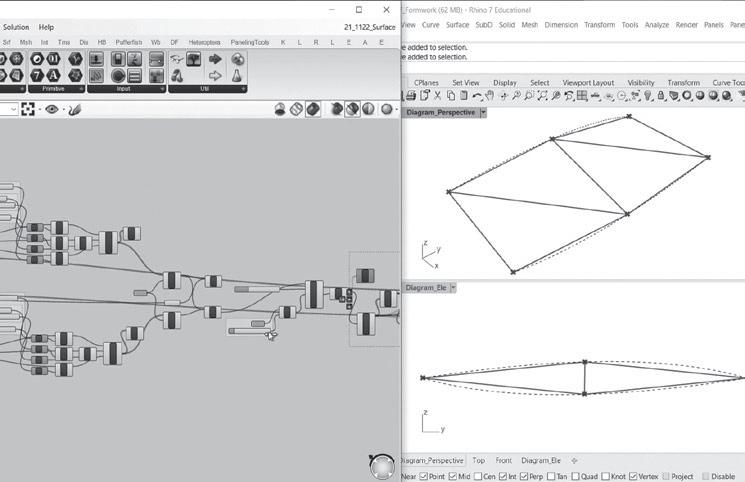Screen dimensions: 745x482
Task: Expand the Util panel in Grasshopper ribbon
Action: pyautogui.click(x=243, y=89)
